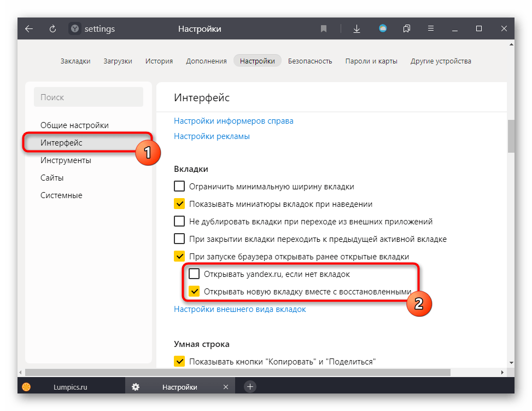Check 'Открывать yandex.ru, если нет вкладок'
Viewport: 532px width, 411px height.
point(194,274)
